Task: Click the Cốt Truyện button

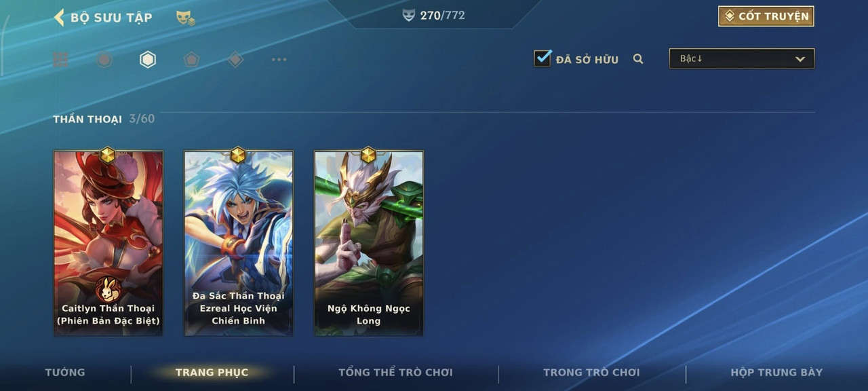Action: pos(766,16)
